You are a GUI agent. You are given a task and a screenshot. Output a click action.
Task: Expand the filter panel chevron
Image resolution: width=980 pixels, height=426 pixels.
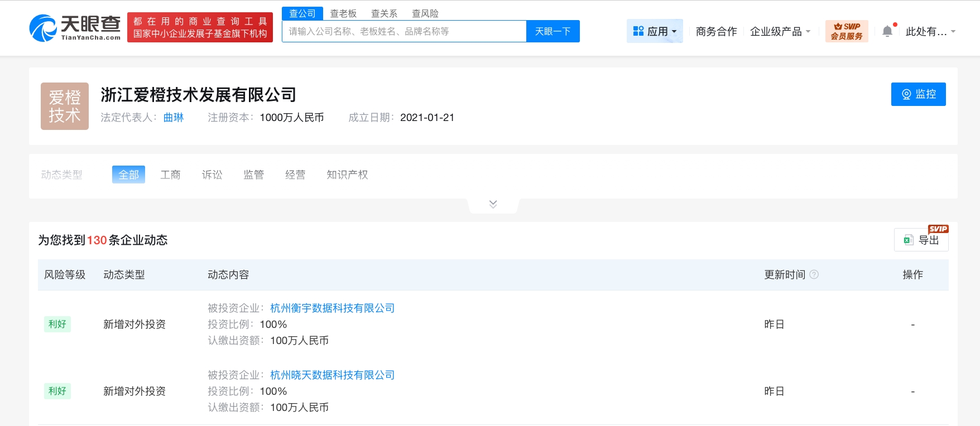pos(493,204)
